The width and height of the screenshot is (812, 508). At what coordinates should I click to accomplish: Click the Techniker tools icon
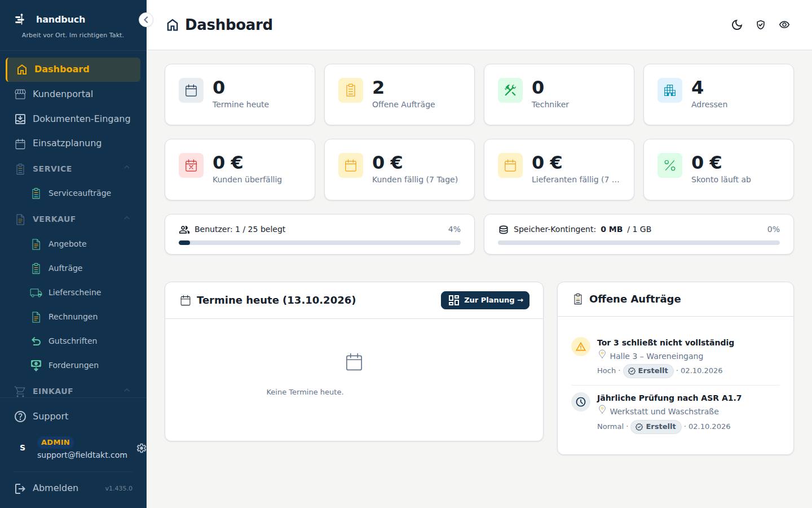tap(510, 90)
